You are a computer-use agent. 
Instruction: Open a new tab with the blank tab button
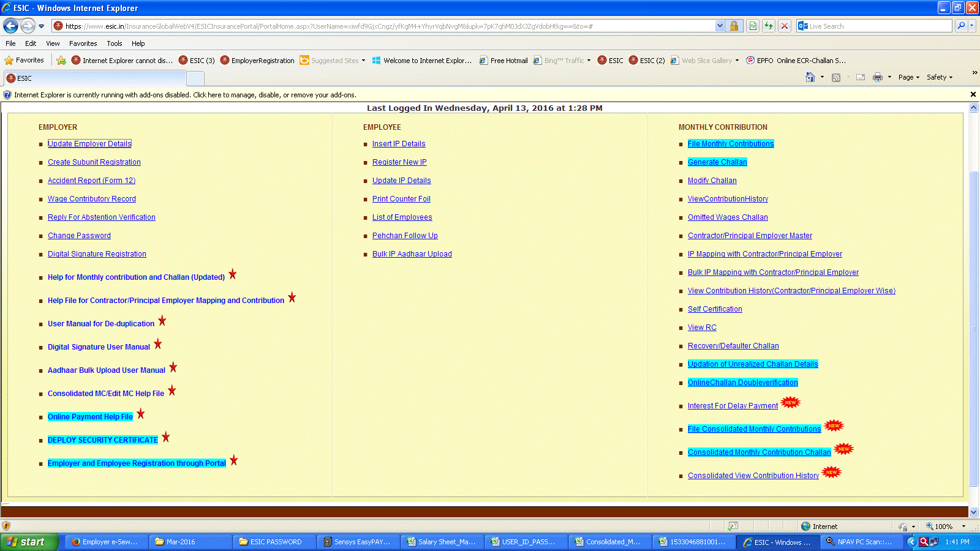click(195, 78)
